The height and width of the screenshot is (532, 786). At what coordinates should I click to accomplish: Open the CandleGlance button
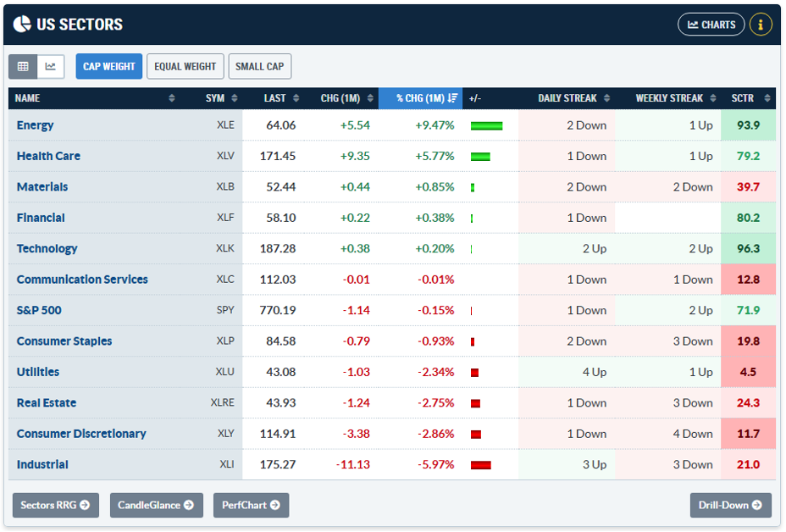(157, 505)
